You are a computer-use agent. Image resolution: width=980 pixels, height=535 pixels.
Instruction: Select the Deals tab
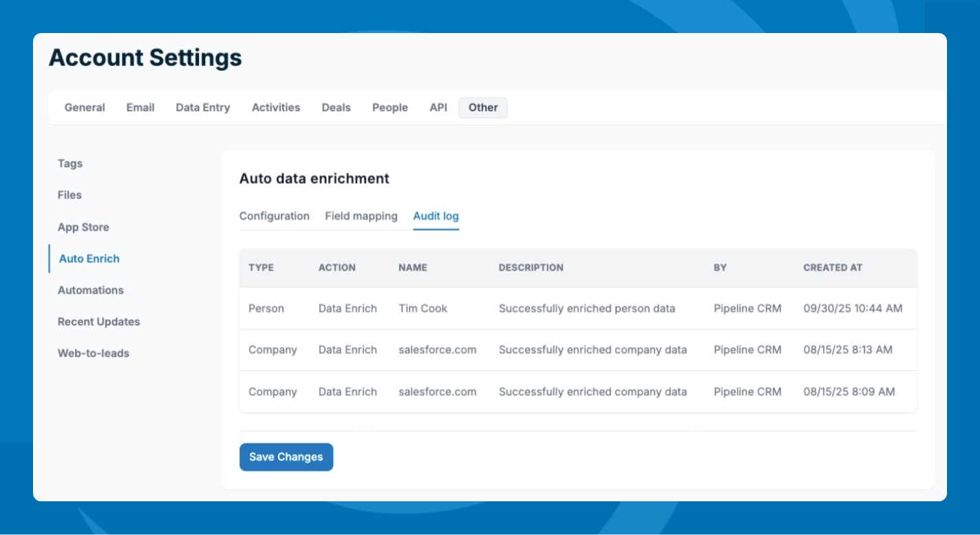336,107
